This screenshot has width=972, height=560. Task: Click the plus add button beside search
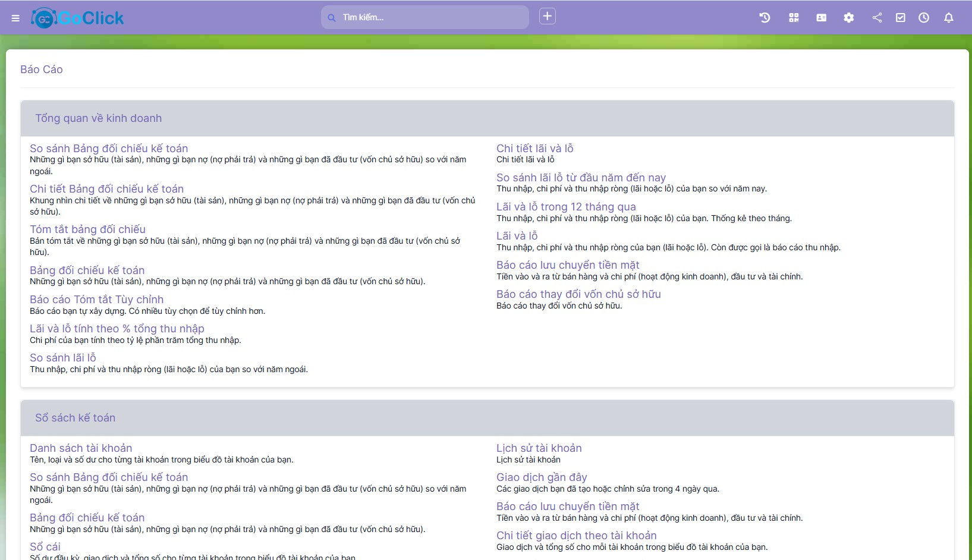point(547,17)
